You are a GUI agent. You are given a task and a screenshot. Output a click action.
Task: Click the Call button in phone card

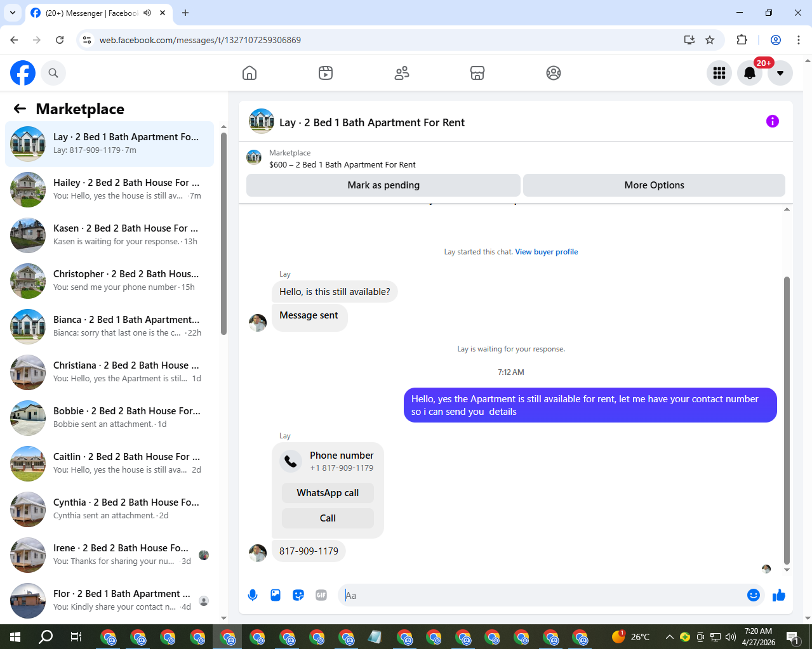pos(328,518)
